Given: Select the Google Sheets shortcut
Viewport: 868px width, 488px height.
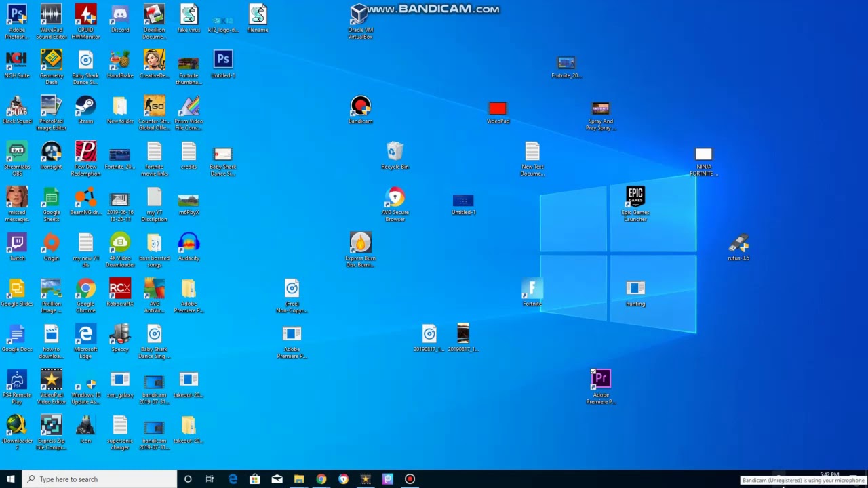Looking at the screenshot, I should 52,204.
